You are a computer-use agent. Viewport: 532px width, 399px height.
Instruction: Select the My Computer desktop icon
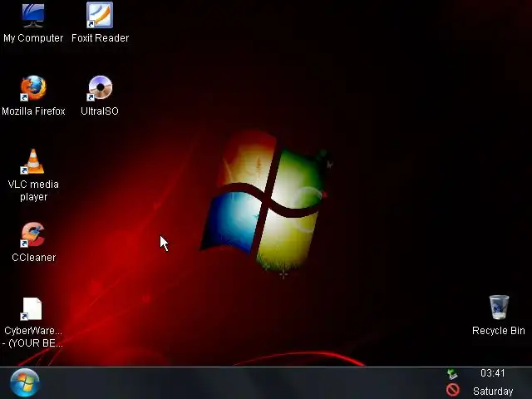pyautogui.click(x=33, y=16)
